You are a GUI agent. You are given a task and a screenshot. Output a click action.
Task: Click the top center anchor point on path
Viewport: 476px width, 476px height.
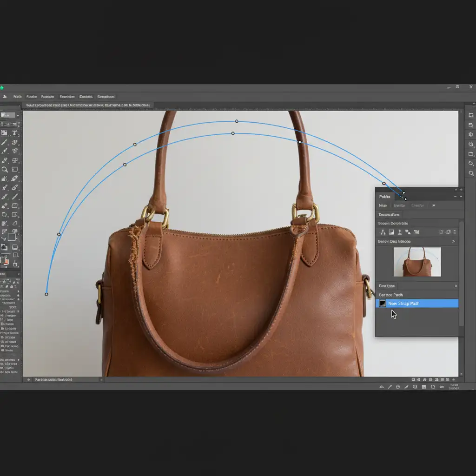pyautogui.click(x=237, y=121)
